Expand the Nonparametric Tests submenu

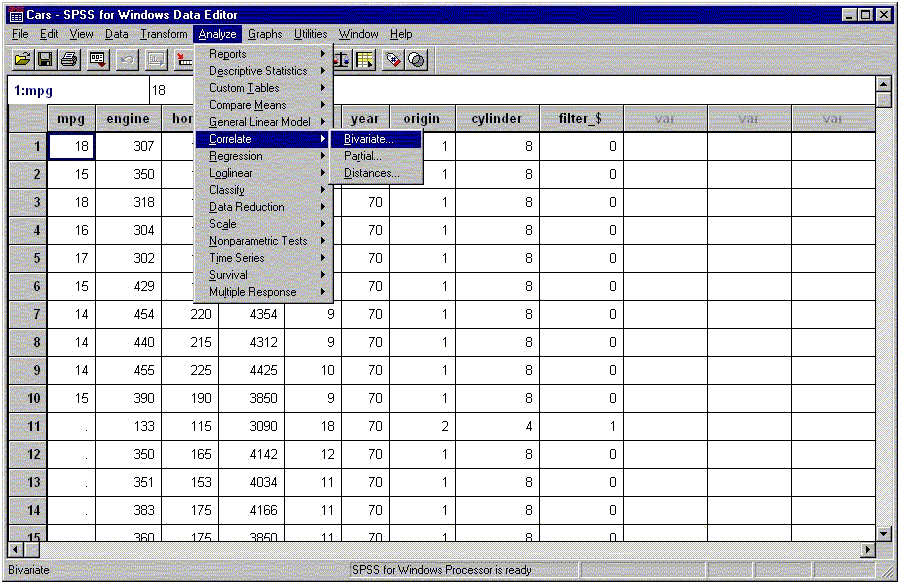point(262,241)
